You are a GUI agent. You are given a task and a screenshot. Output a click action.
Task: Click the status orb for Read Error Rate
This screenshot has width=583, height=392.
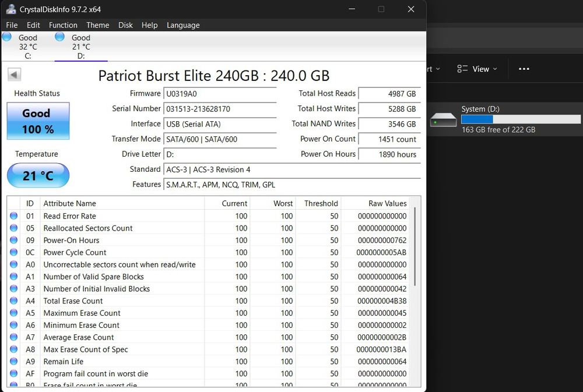pyautogui.click(x=14, y=216)
